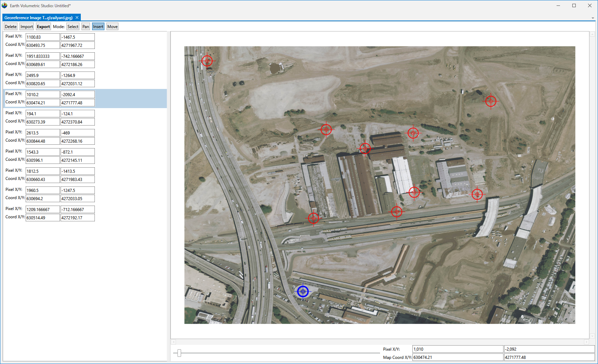
Task: Click the blue selected control point marker
Action: [x=303, y=291]
